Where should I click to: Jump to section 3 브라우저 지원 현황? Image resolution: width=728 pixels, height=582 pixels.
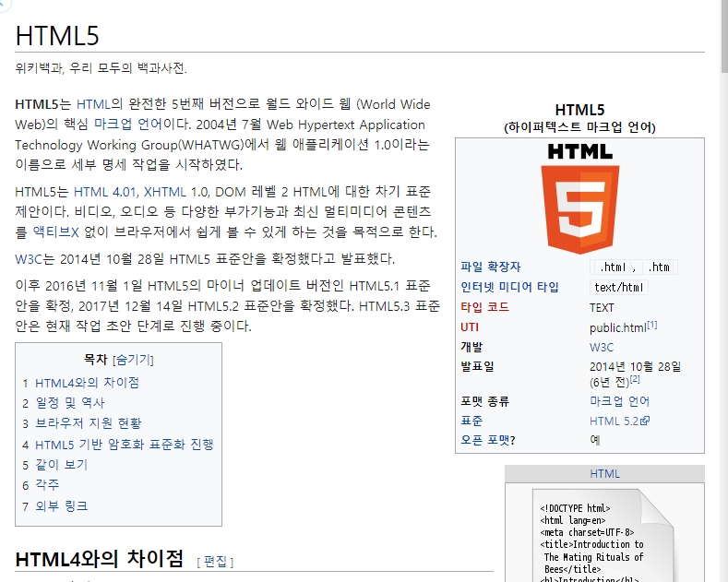pyautogui.click(x=89, y=423)
